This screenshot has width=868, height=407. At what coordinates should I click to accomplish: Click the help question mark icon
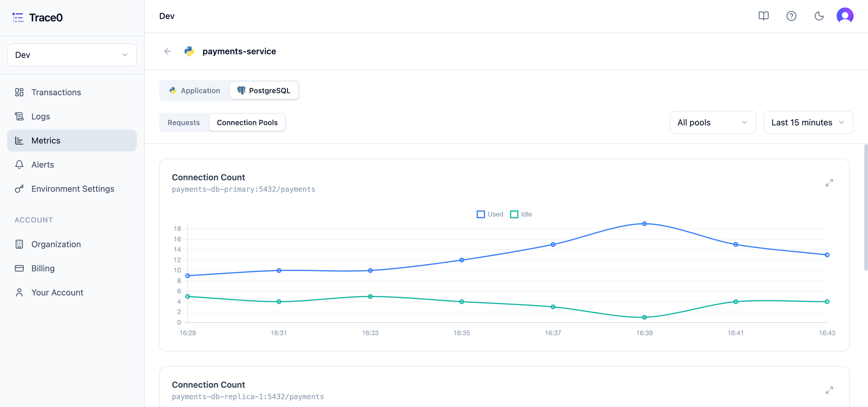coord(791,16)
